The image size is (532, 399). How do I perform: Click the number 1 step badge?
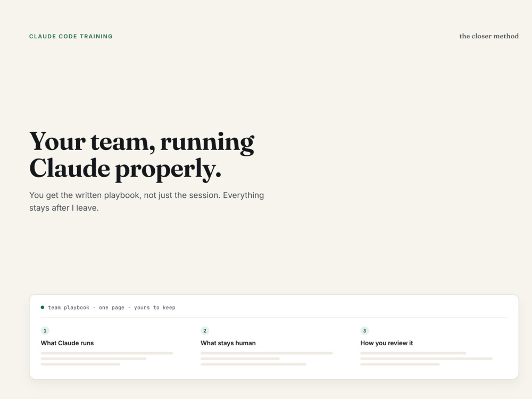(45, 330)
